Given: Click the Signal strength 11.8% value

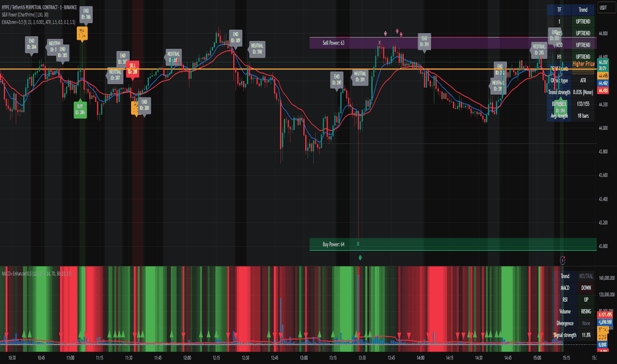Looking at the screenshot, I should [x=586, y=335].
